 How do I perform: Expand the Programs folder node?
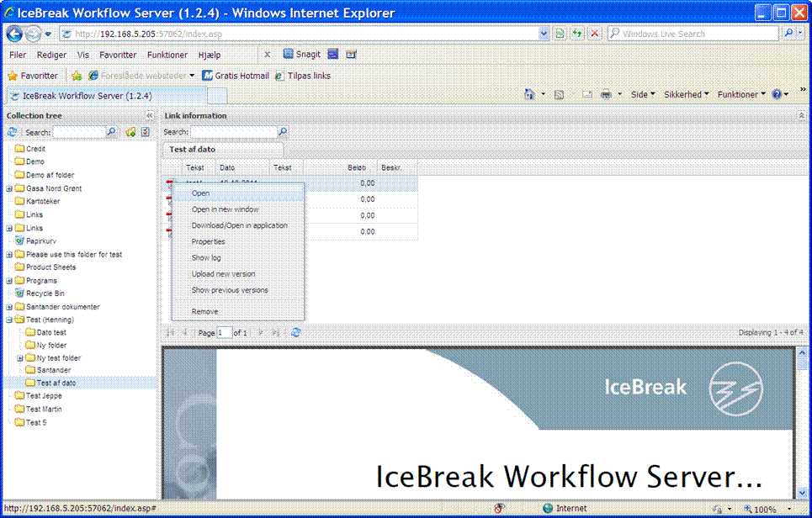9,281
